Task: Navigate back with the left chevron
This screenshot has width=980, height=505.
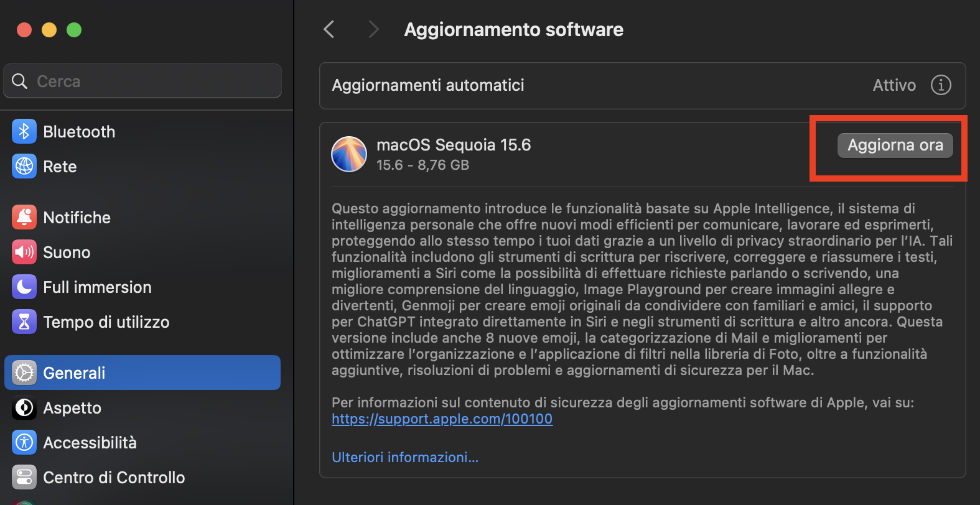Action: (329, 29)
